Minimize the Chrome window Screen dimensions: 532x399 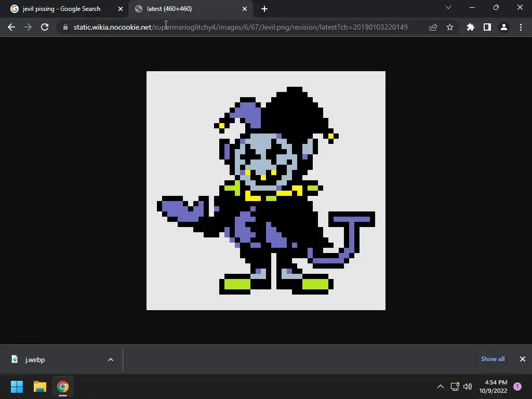[x=472, y=7]
